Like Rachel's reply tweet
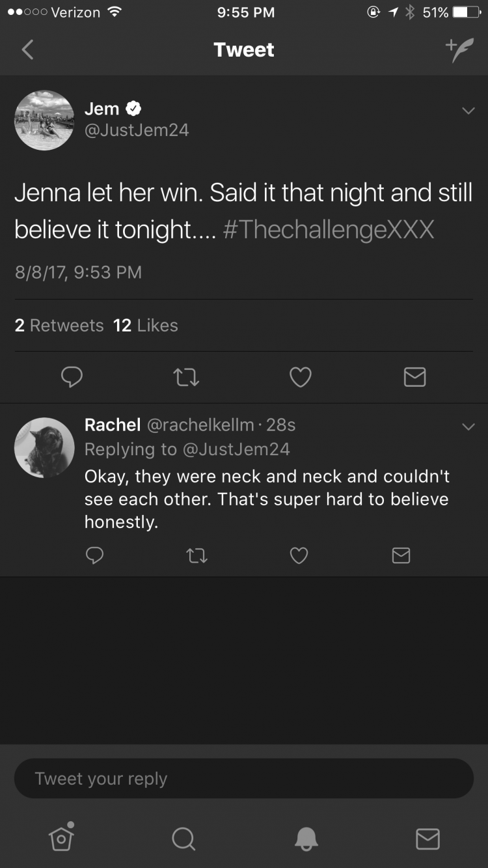The image size is (488, 868). point(299,555)
